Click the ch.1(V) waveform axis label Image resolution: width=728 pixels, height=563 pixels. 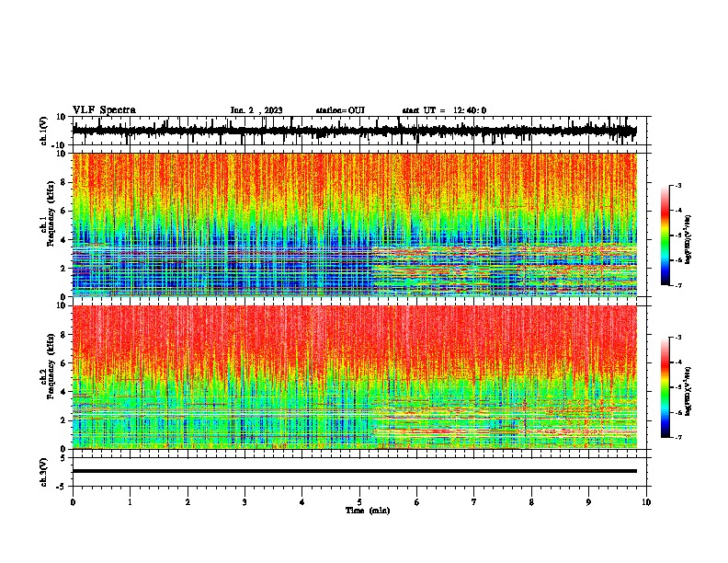[x=44, y=131]
